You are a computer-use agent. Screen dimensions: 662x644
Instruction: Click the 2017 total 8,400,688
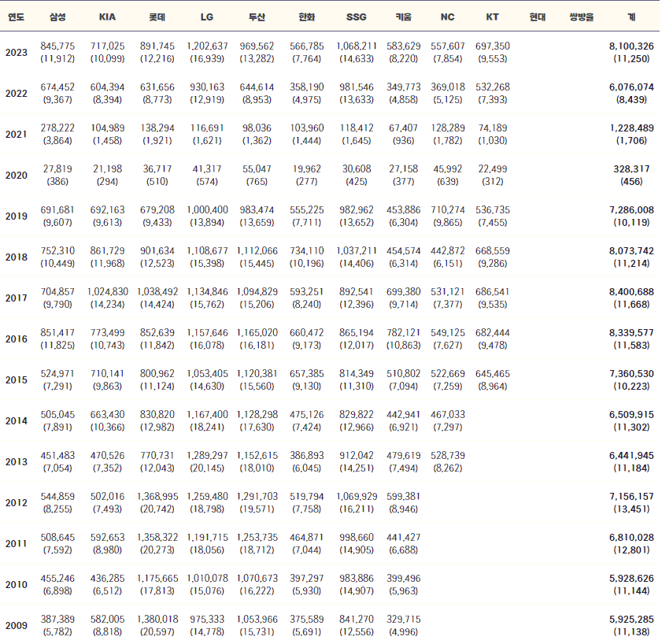(x=631, y=292)
